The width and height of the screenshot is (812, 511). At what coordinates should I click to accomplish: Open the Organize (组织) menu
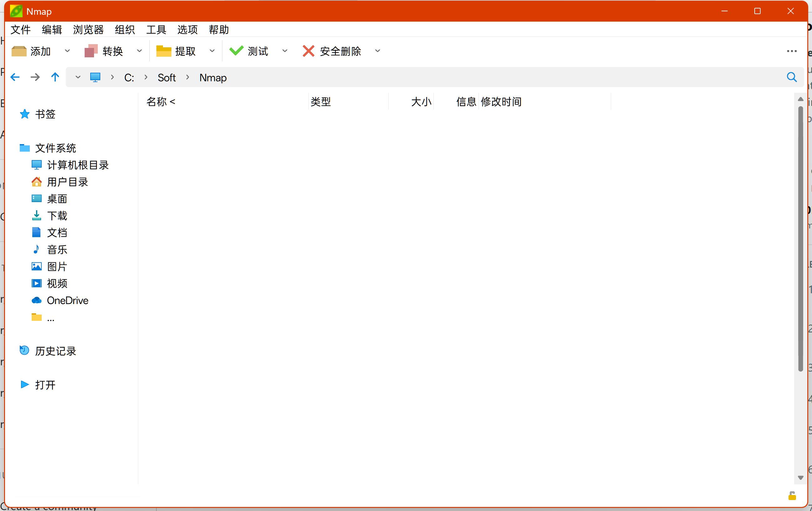125,30
